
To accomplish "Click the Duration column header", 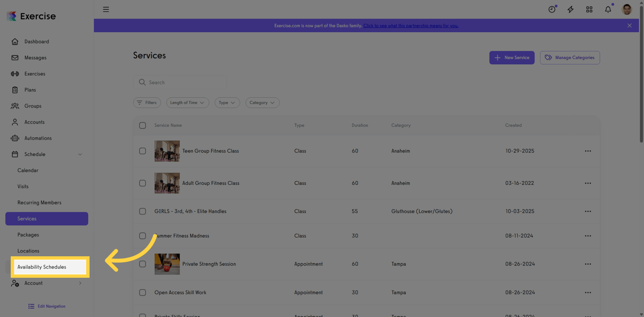I will (x=360, y=125).
